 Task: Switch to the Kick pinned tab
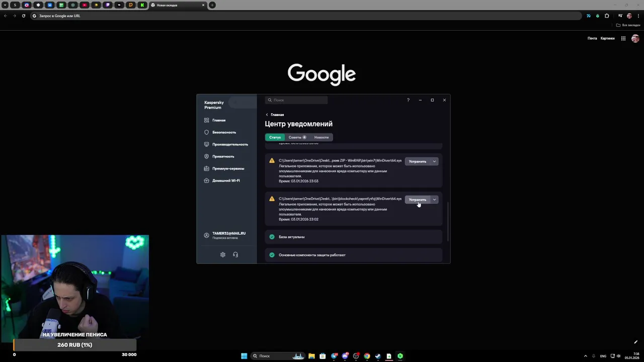pos(142,5)
